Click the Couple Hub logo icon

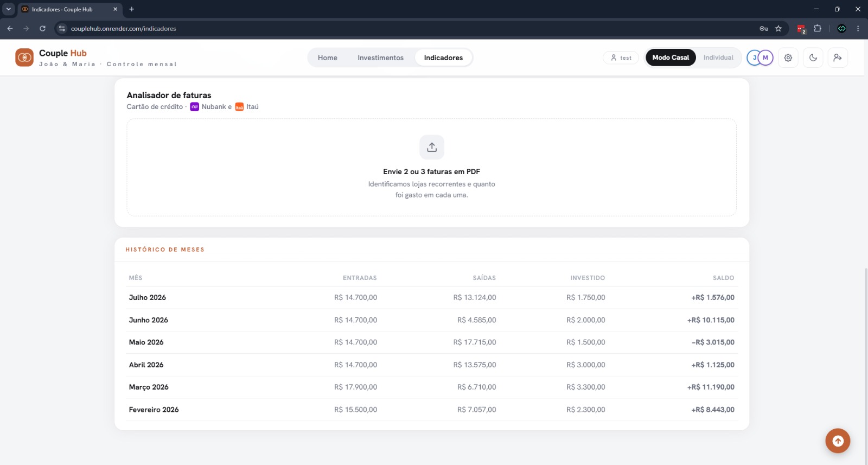click(x=24, y=57)
